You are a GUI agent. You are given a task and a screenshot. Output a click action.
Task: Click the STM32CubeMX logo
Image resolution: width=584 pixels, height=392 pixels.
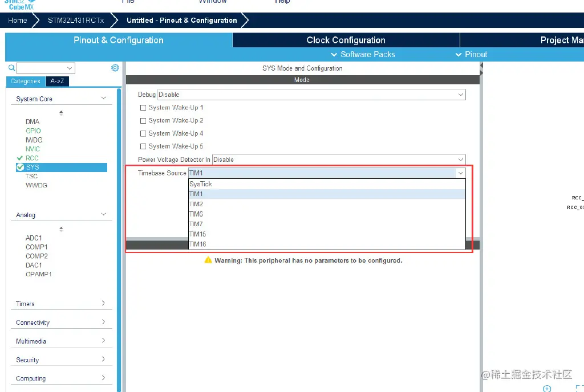21,5
